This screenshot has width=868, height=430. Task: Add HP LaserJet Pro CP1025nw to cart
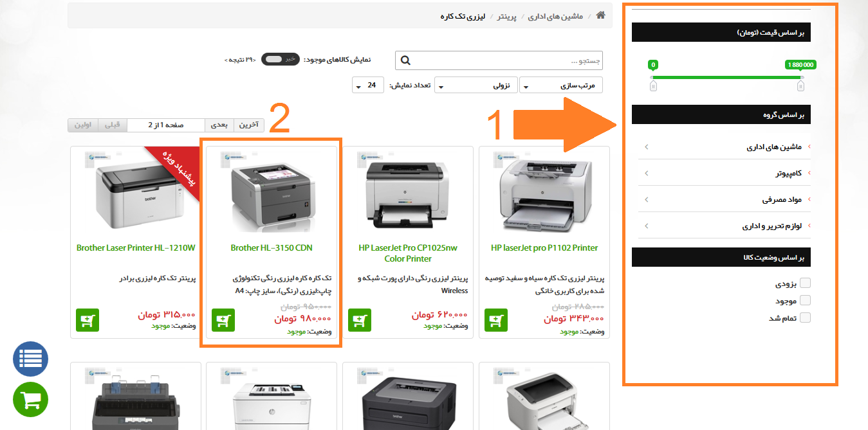[x=360, y=320]
